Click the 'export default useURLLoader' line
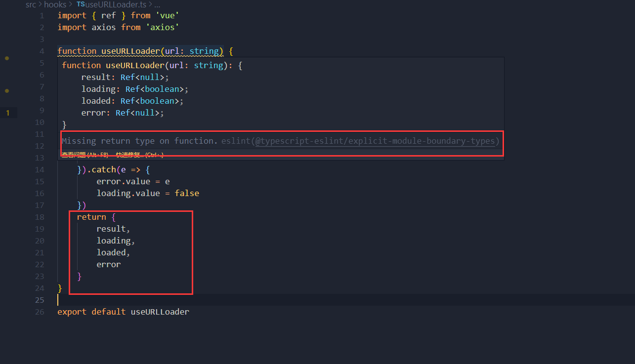Screen dimensions: 635x364 (x=123, y=312)
